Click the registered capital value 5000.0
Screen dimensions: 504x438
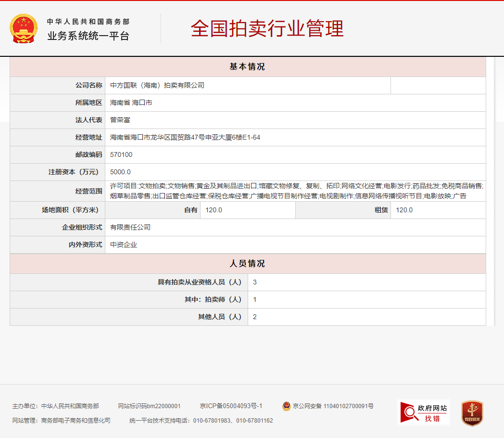click(120, 172)
